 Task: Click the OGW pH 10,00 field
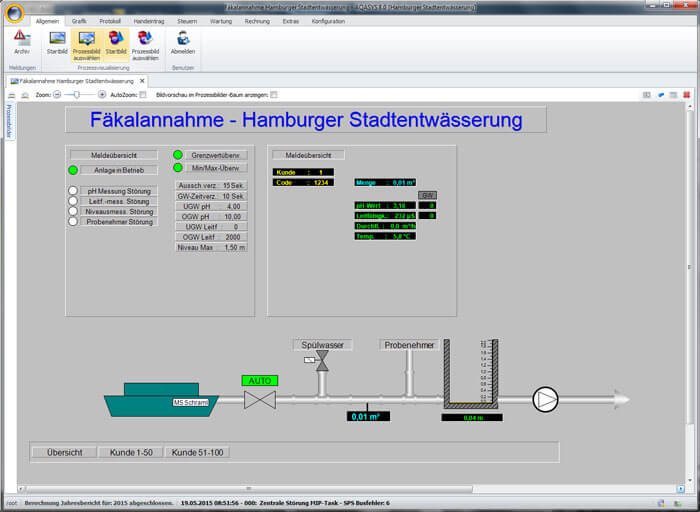pyautogui.click(x=212, y=217)
